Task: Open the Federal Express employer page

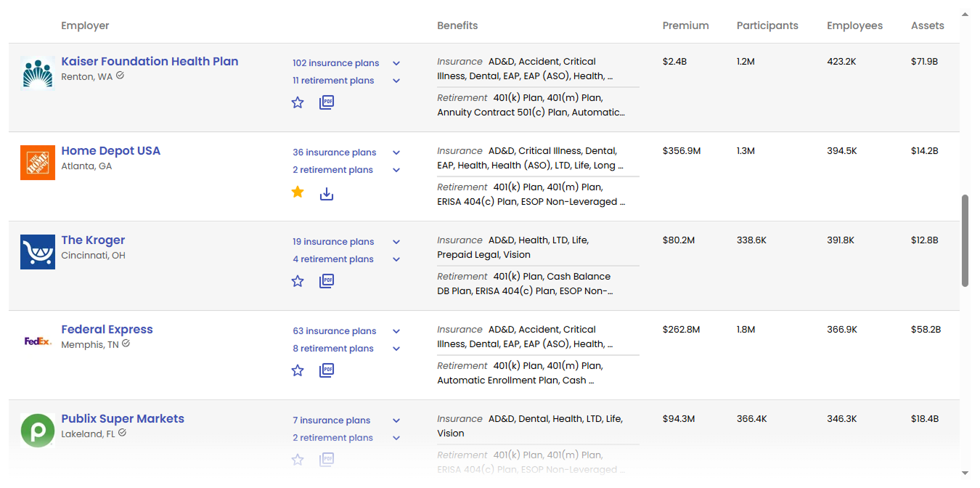Action: pos(107,329)
